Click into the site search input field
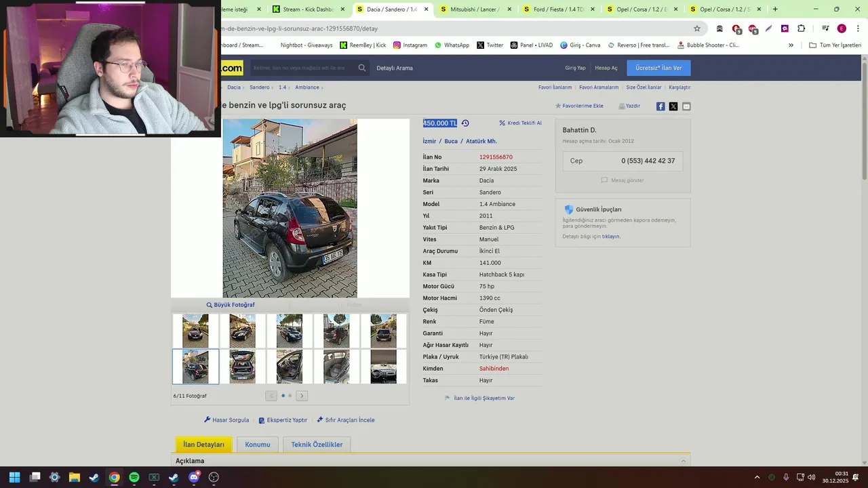Viewport: 868px width, 488px height. 302,68
